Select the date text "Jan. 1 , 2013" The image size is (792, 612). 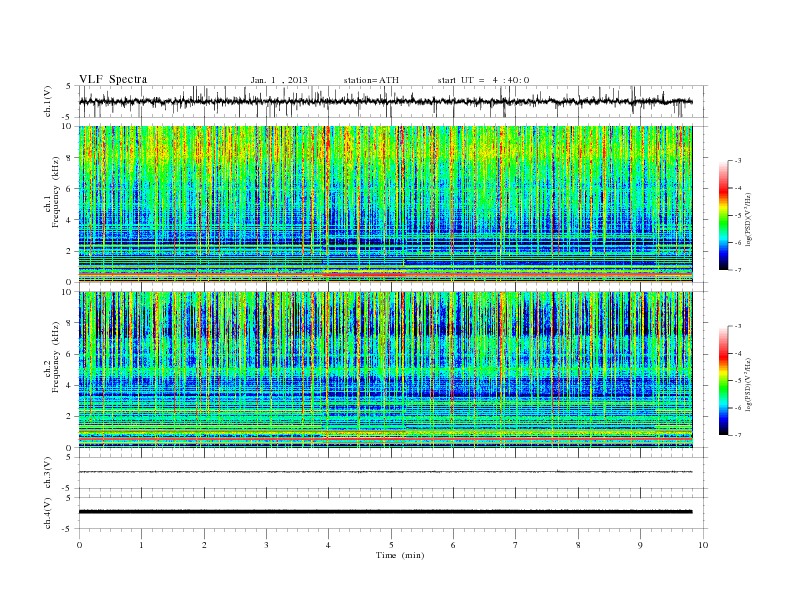click(x=279, y=80)
